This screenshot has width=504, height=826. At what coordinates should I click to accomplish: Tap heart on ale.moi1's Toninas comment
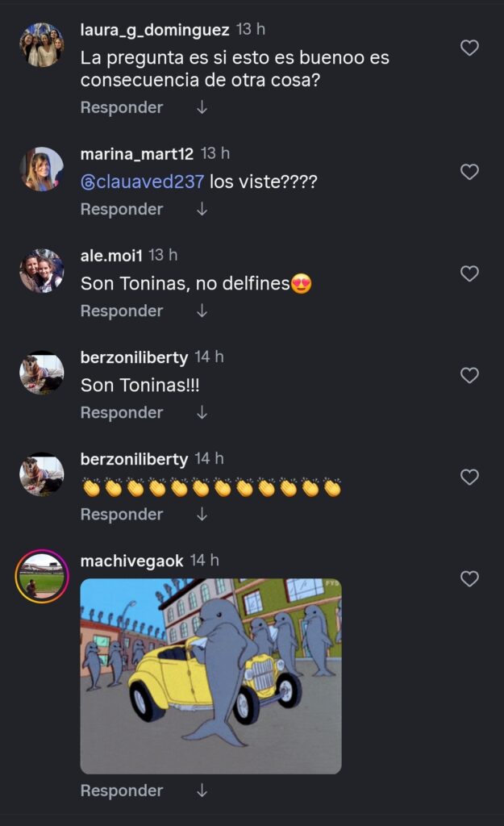[469, 273]
